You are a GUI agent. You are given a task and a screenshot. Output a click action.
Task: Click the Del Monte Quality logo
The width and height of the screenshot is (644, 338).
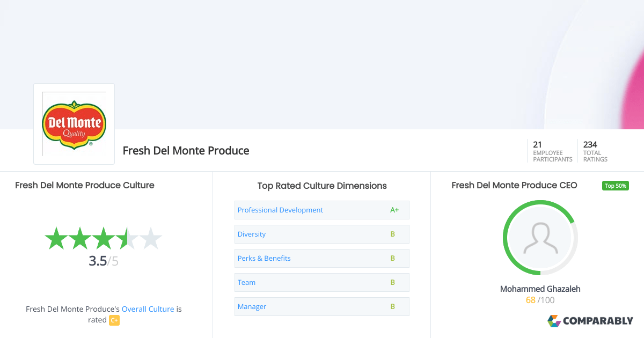pyautogui.click(x=74, y=124)
